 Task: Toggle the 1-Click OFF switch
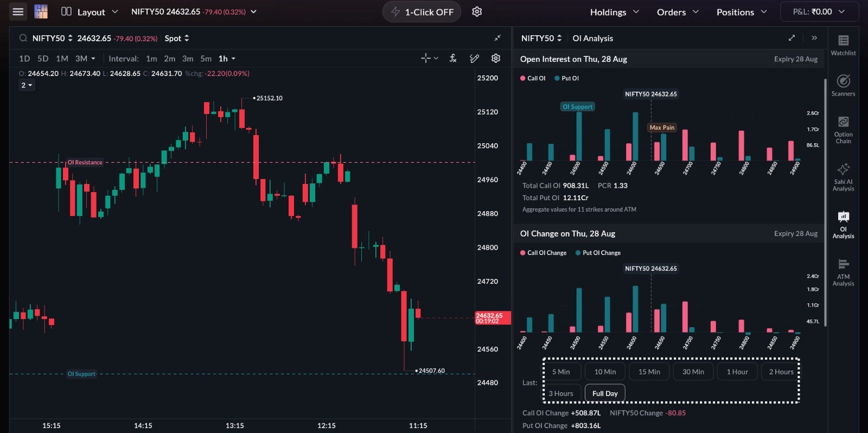point(422,12)
